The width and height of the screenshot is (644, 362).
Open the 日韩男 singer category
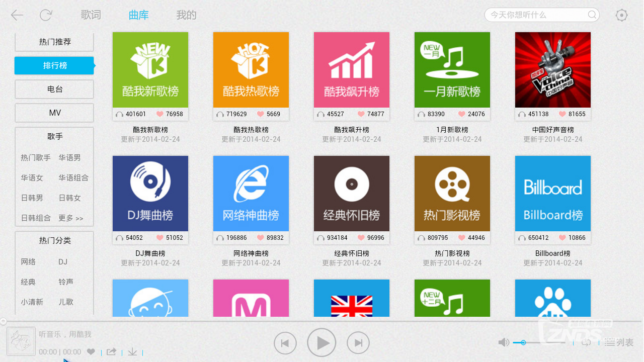(32, 198)
